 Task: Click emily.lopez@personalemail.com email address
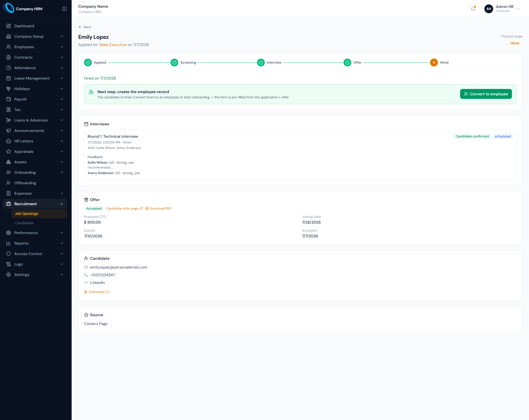coord(118,267)
